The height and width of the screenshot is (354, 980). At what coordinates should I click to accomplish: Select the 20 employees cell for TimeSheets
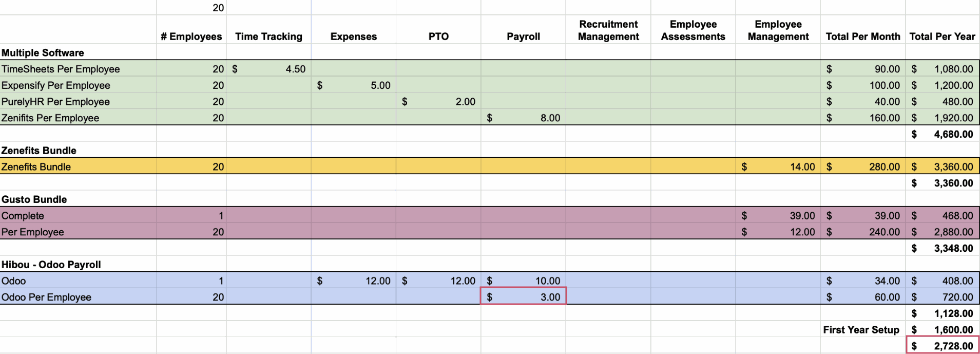191,69
